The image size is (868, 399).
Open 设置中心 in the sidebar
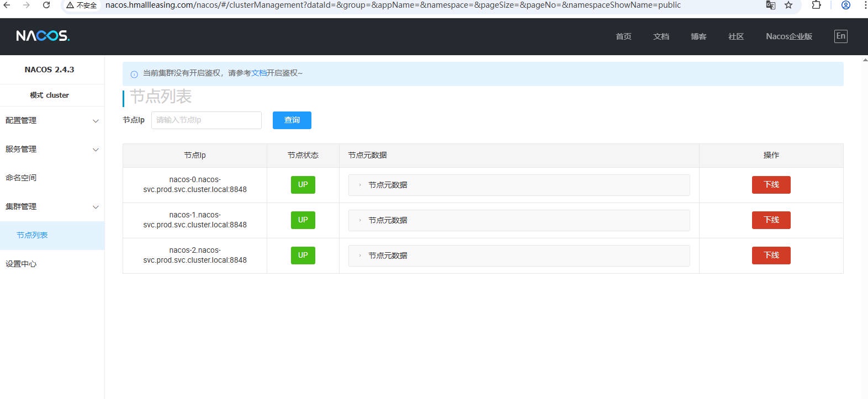(21, 264)
